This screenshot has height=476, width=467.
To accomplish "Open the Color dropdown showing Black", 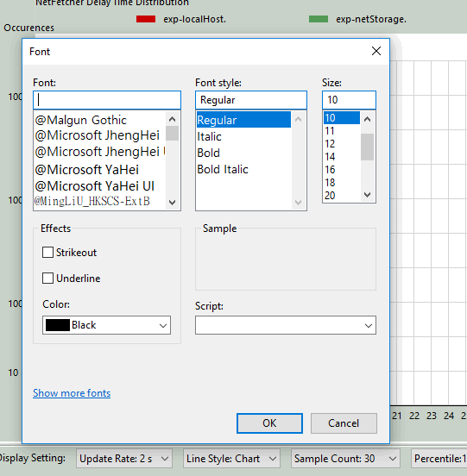I will pyautogui.click(x=106, y=325).
